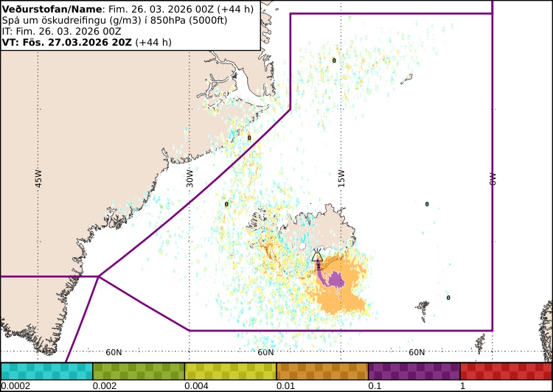Select the green 0.002 legend color swatch

(x=139, y=371)
